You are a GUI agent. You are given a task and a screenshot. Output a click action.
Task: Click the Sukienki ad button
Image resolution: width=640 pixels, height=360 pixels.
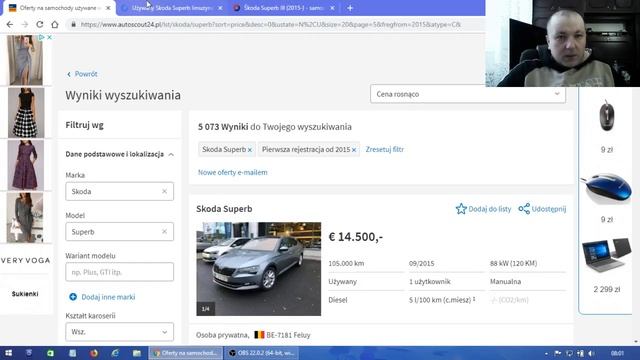(25, 293)
